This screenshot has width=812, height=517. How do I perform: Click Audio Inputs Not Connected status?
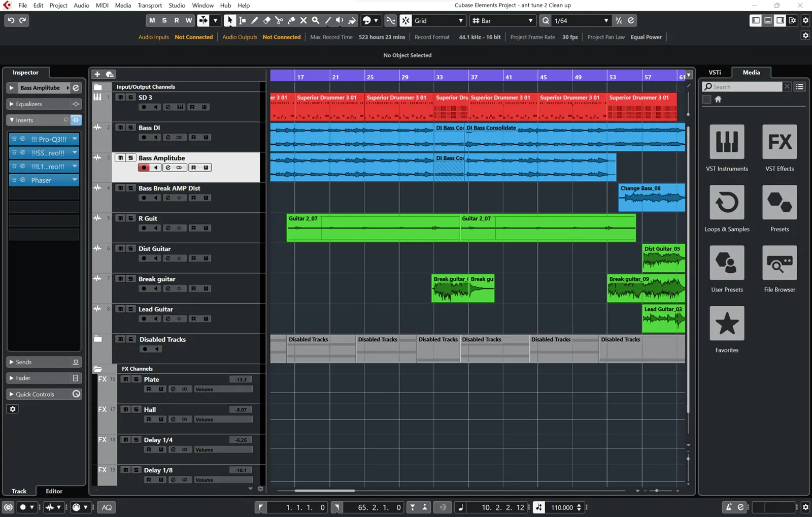tap(176, 37)
